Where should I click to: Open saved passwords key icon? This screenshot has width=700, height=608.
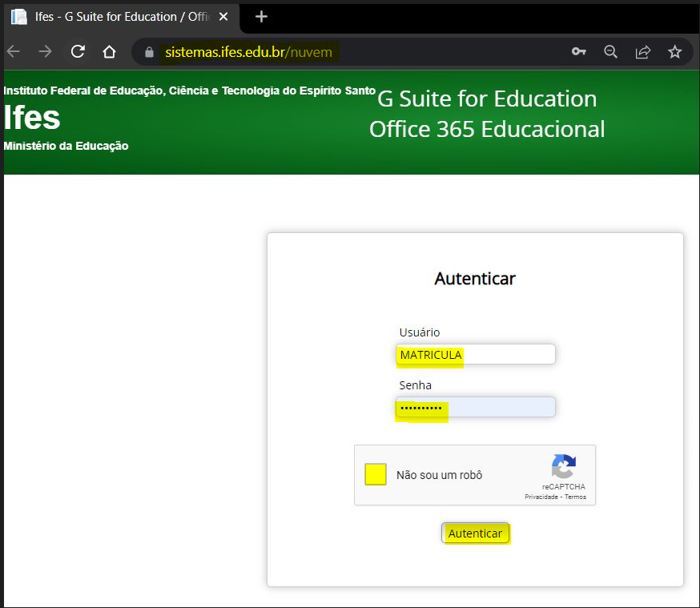[578, 52]
